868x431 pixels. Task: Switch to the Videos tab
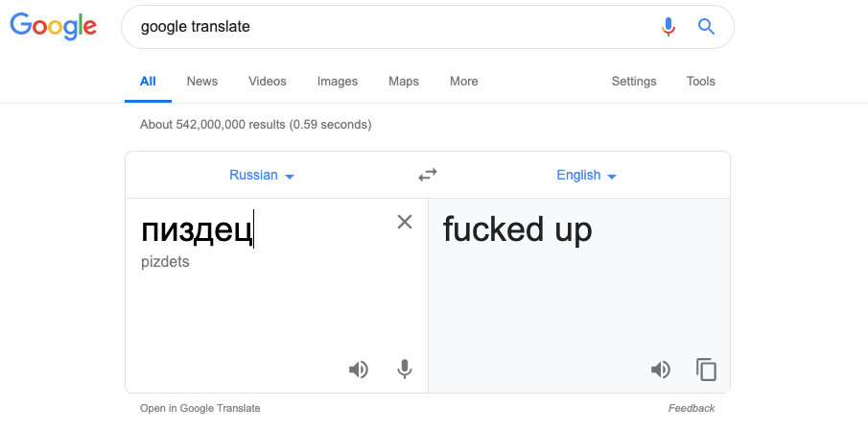point(268,82)
